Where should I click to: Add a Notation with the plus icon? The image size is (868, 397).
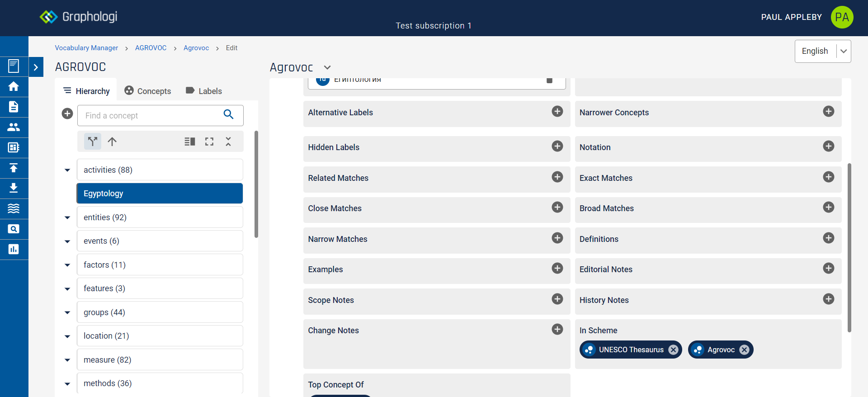(829, 146)
